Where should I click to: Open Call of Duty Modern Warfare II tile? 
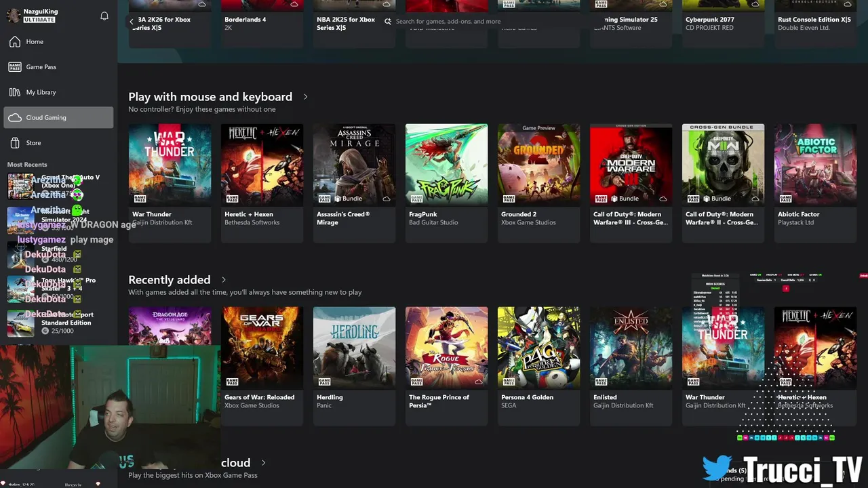723,183
